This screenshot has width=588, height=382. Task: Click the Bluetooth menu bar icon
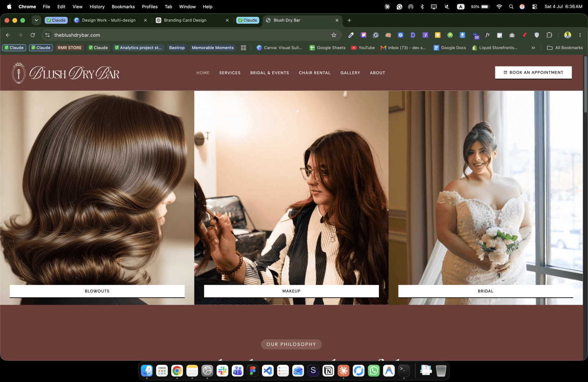pos(422,7)
